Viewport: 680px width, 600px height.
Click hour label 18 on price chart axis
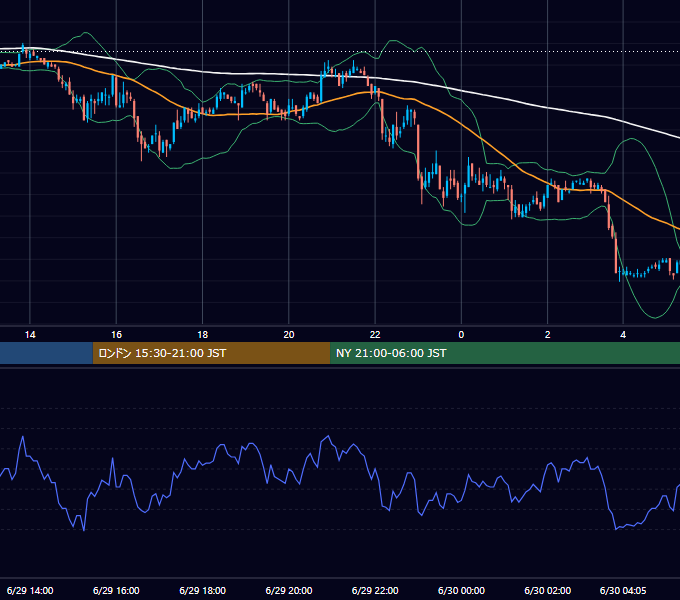coord(203,335)
